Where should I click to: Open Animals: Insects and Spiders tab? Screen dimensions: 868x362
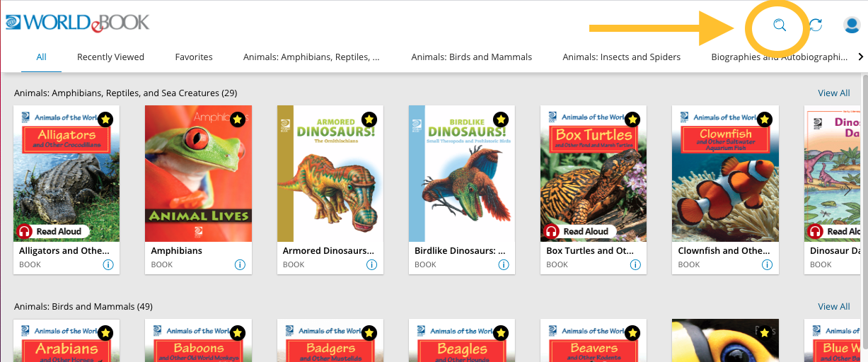pos(622,57)
